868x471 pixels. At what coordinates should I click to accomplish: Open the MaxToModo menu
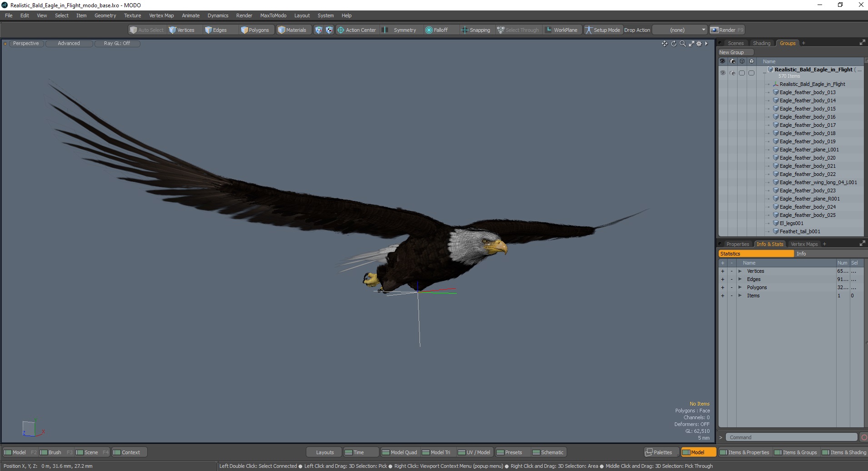[x=273, y=15]
